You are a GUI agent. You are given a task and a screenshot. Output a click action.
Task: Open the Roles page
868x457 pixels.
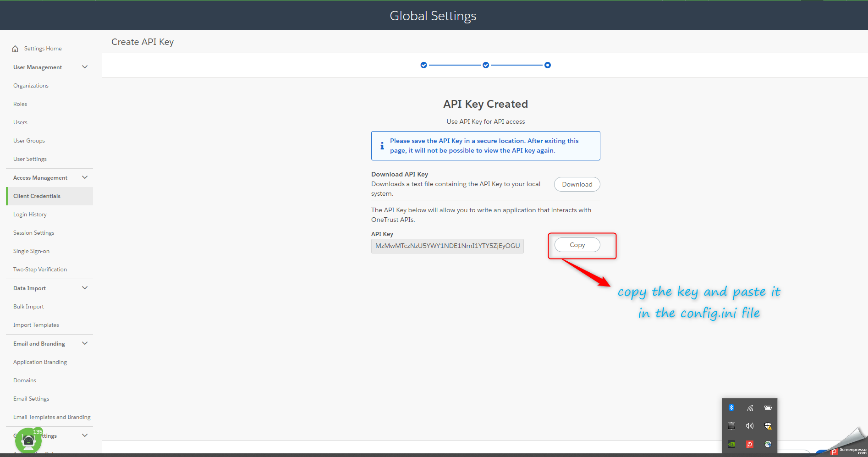click(20, 104)
